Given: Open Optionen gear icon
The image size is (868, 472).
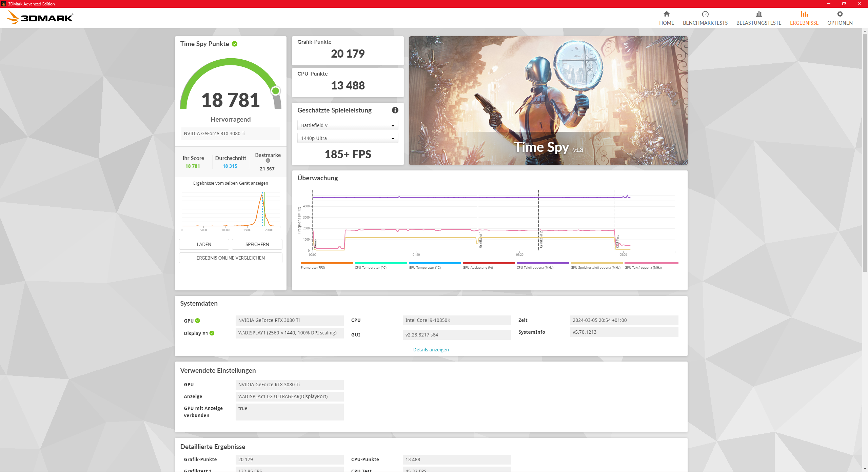Looking at the screenshot, I should (x=840, y=14).
